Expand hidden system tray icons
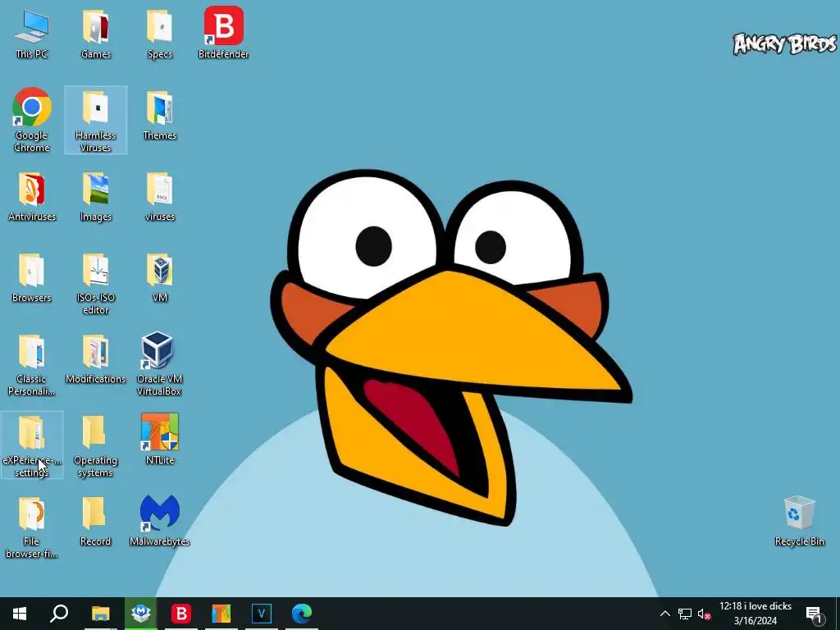This screenshot has width=840, height=630. (664, 614)
